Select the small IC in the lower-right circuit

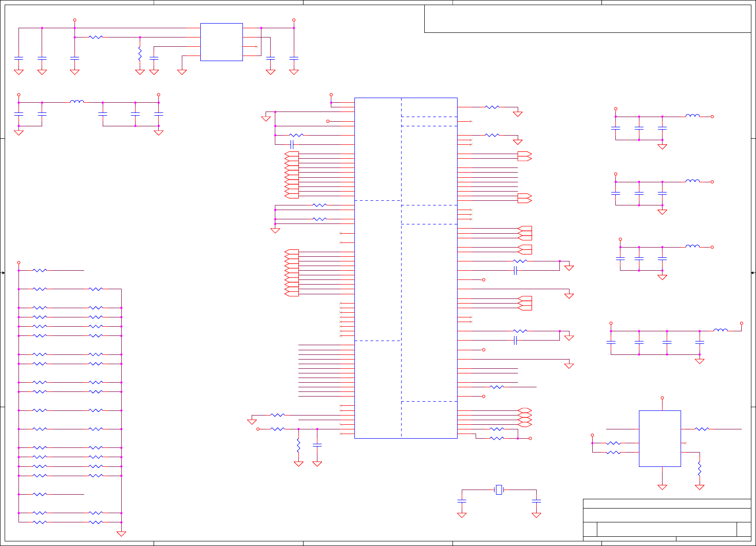point(660,439)
